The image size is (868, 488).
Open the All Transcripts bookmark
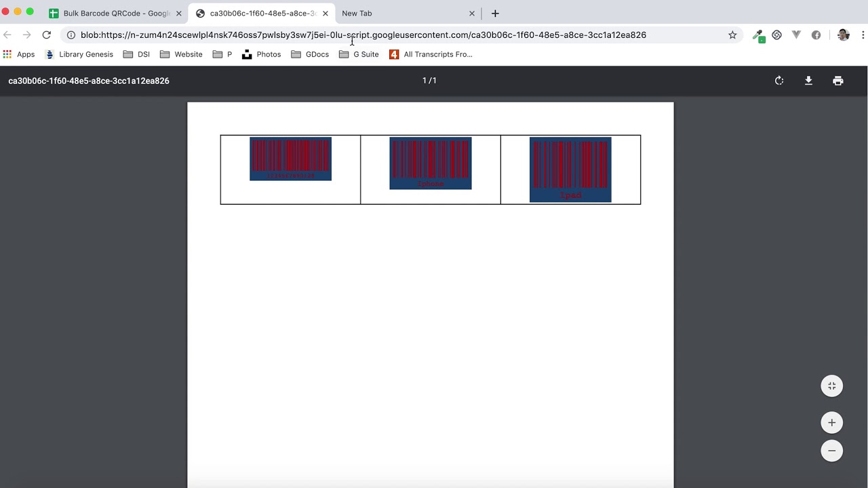click(431, 54)
